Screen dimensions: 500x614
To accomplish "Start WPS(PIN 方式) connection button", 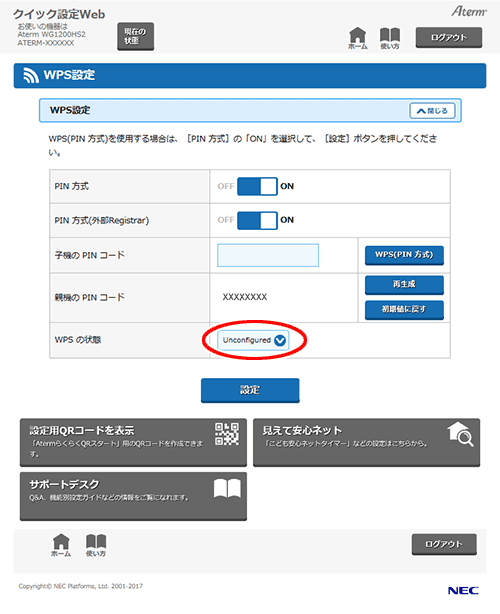I will click(404, 255).
